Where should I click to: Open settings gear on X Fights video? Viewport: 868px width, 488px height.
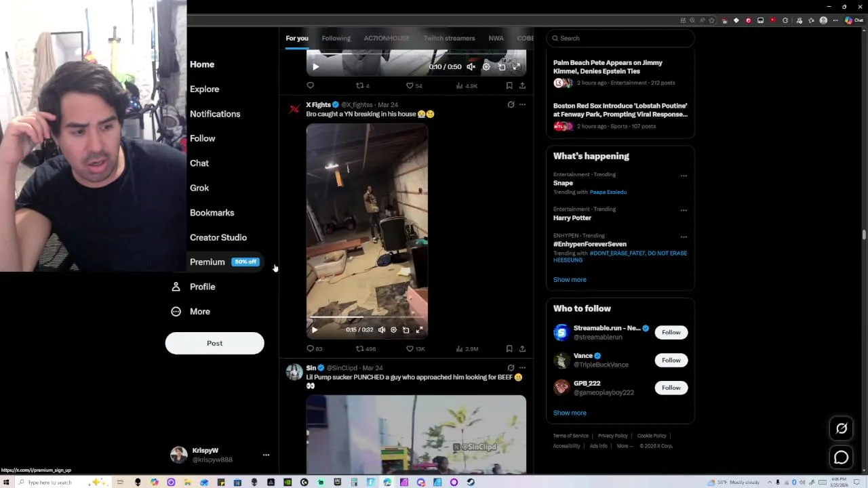pyautogui.click(x=393, y=330)
